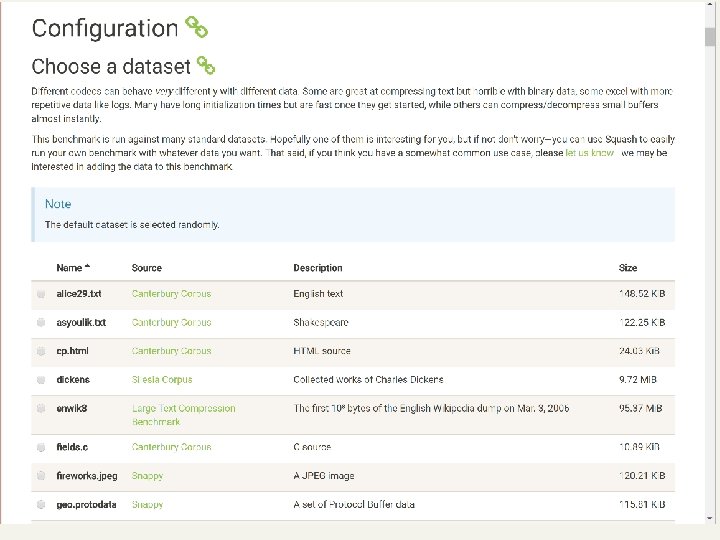
Task: Open Canterbury Corpus link for alice29.txt
Action: (171, 294)
